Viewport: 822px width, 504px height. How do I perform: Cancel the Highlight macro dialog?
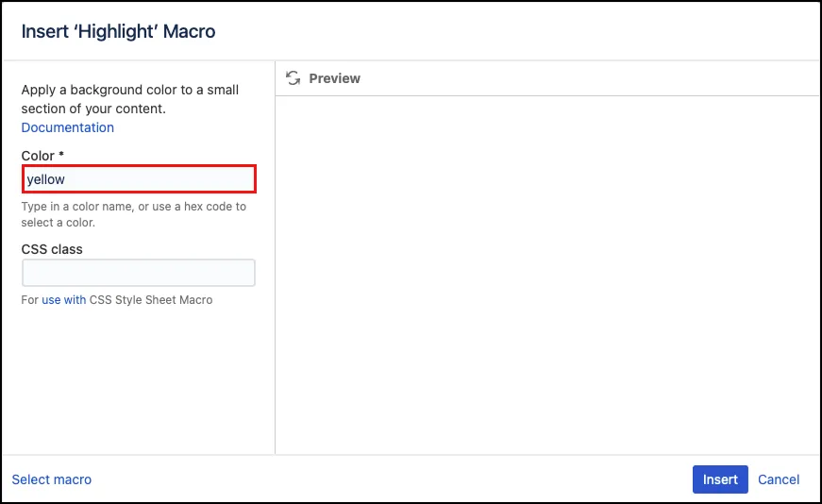pyautogui.click(x=779, y=479)
